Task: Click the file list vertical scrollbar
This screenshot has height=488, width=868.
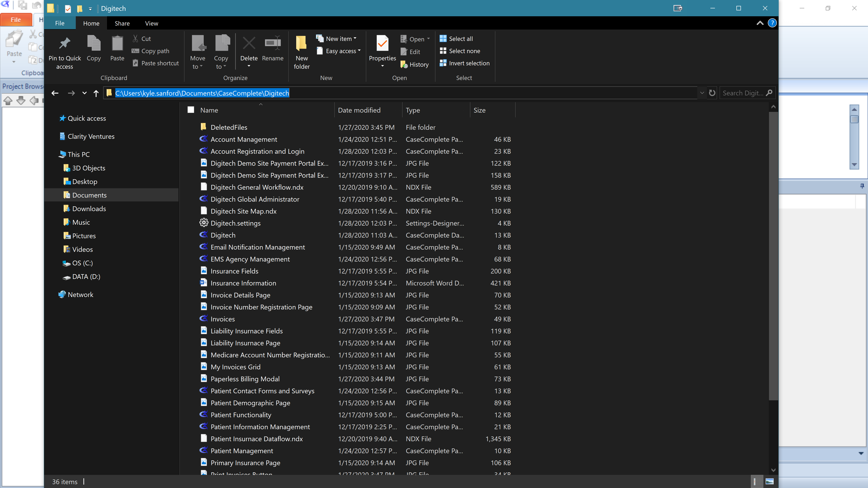Action: [773, 256]
